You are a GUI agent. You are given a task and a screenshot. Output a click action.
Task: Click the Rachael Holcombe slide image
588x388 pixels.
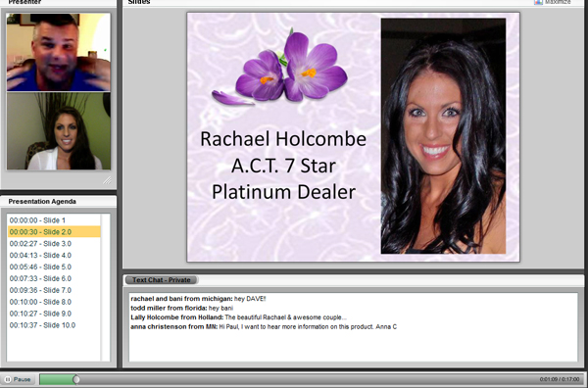(x=353, y=137)
